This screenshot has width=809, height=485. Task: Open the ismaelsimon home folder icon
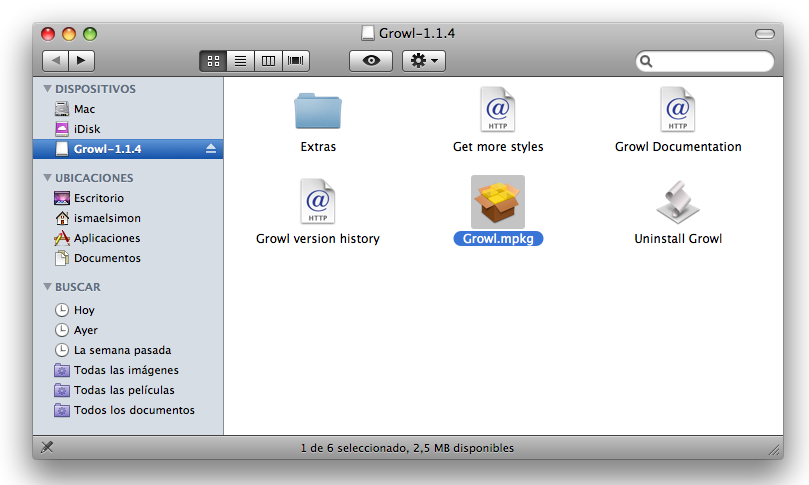[x=62, y=218]
